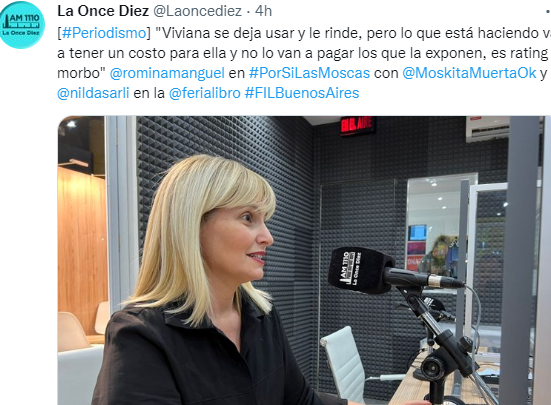Viewport: 551px width, 405px height.
Task: Open the tweet's more options dots
Action: [x=548, y=11]
